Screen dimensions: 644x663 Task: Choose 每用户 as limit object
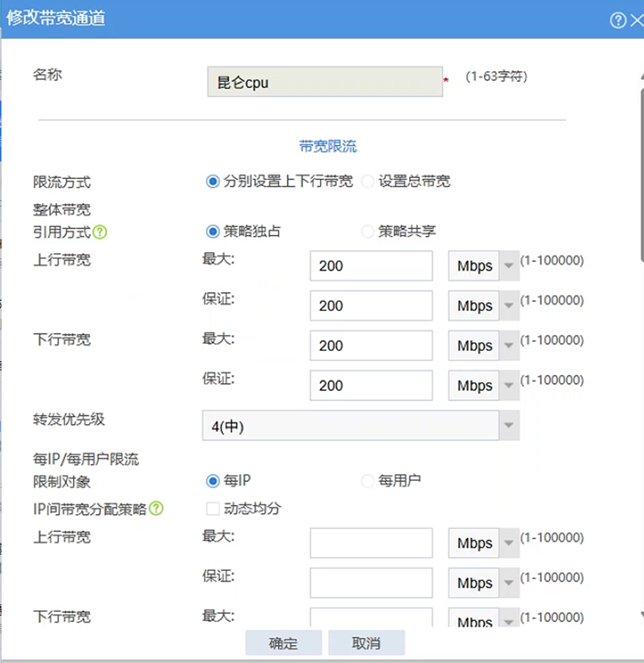pyautogui.click(x=368, y=481)
